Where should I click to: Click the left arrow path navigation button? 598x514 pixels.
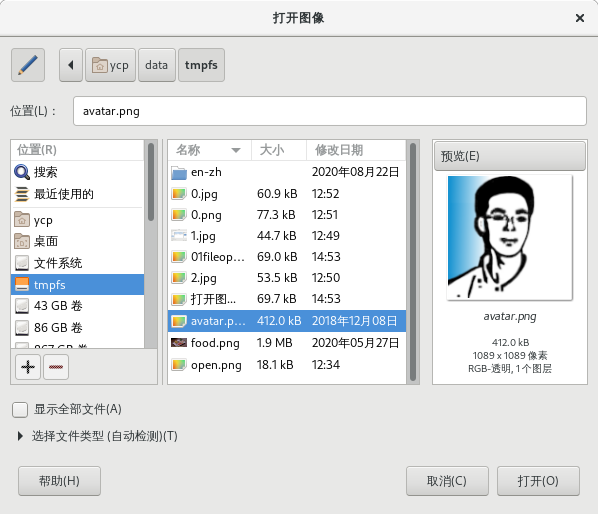71,65
